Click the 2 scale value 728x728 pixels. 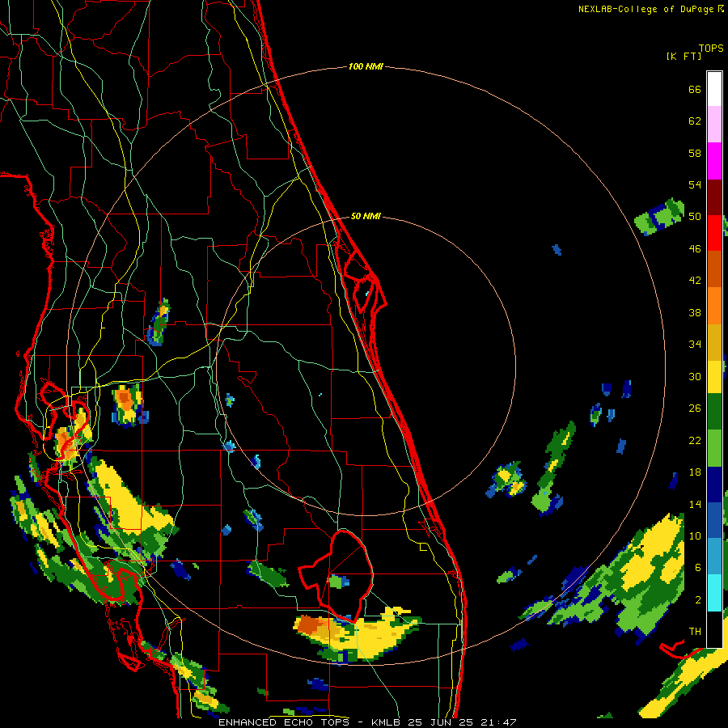698,600
